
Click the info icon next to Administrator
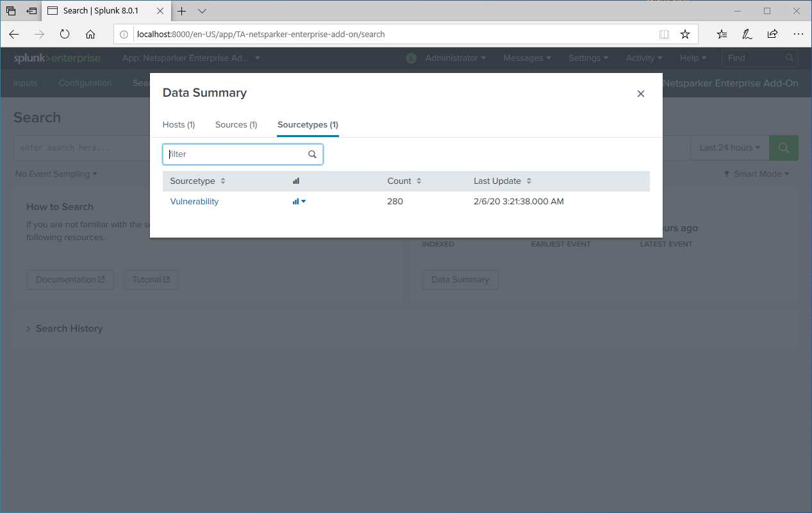tap(410, 58)
